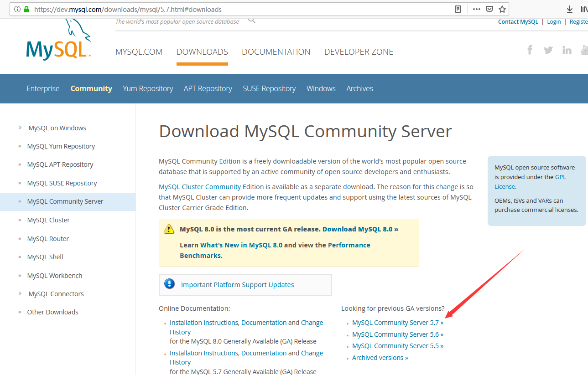Open the Archives tab
The image size is (588, 375).
pyautogui.click(x=359, y=88)
